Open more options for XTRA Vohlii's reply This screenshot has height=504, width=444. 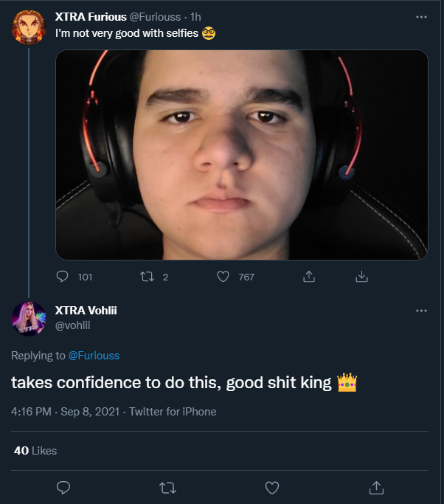(x=421, y=311)
